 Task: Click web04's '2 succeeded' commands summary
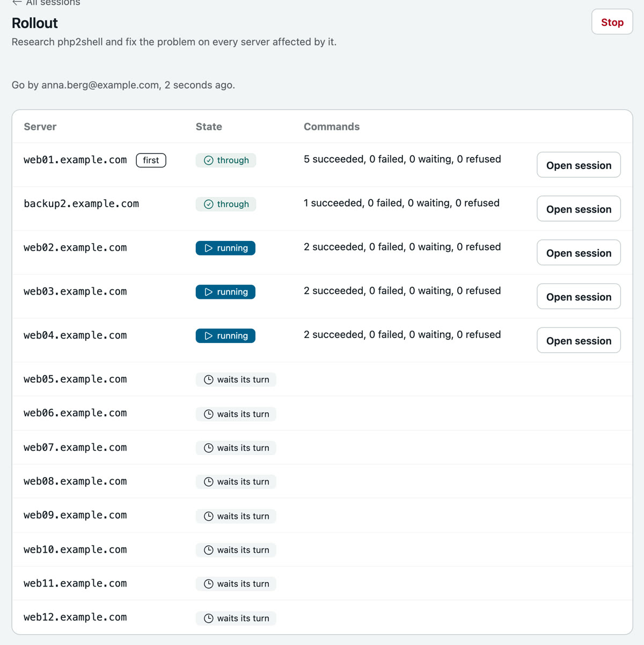402,335
